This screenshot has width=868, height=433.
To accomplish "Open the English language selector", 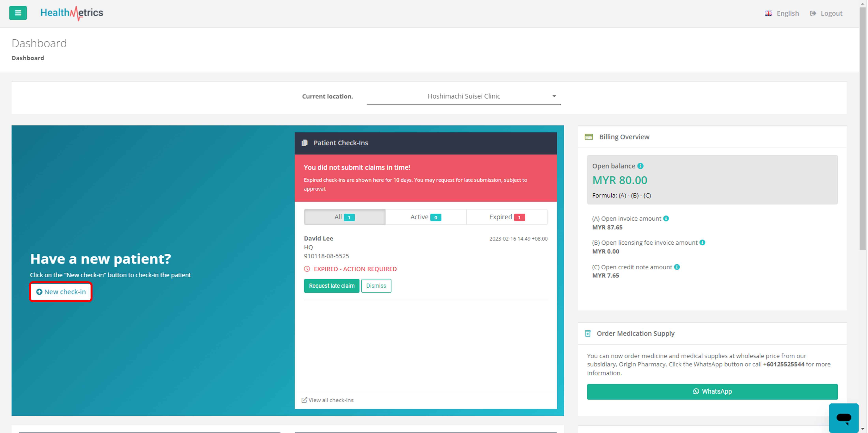I will (x=788, y=13).
